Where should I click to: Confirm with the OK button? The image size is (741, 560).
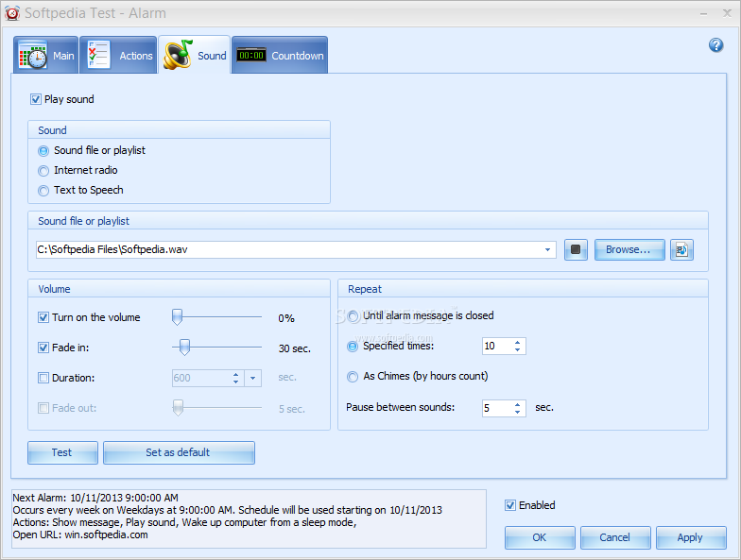(540, 538)
